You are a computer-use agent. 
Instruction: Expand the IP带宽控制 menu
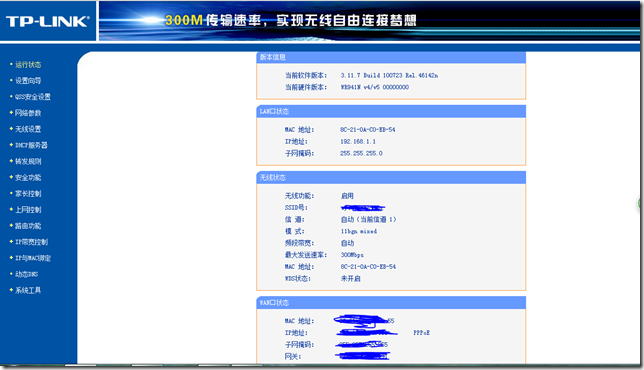(x=31, y=242)
